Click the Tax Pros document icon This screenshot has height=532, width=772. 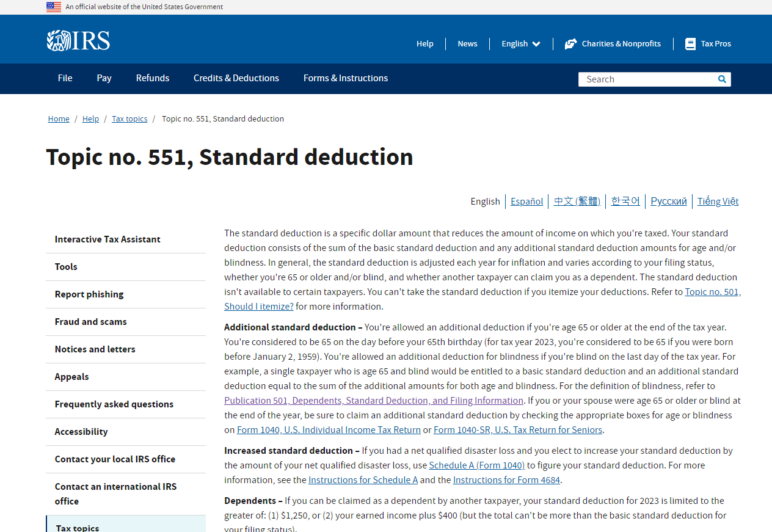point(690,44)
